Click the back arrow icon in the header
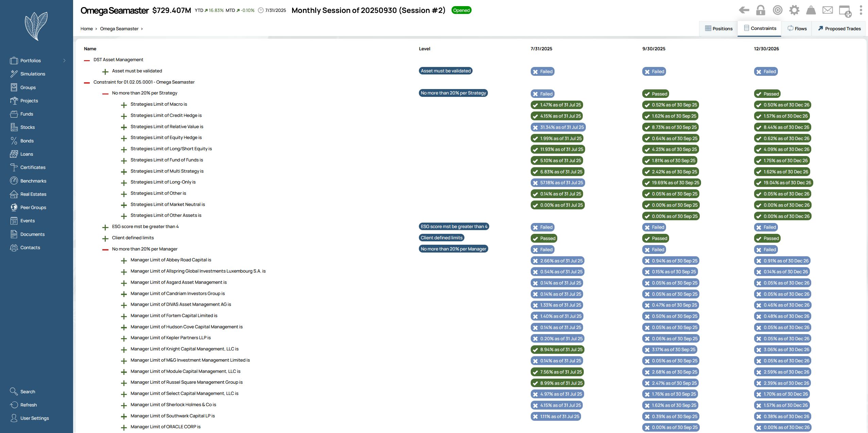Image resolution: width=868 pixels, height=433 pixels. pyautogui.click(x=744, y=10)
